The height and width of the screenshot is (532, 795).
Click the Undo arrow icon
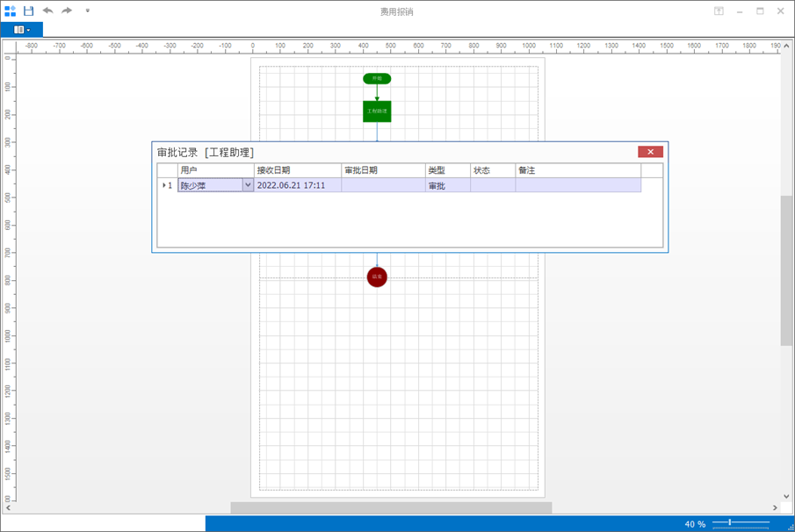click(x=47, y=11)
